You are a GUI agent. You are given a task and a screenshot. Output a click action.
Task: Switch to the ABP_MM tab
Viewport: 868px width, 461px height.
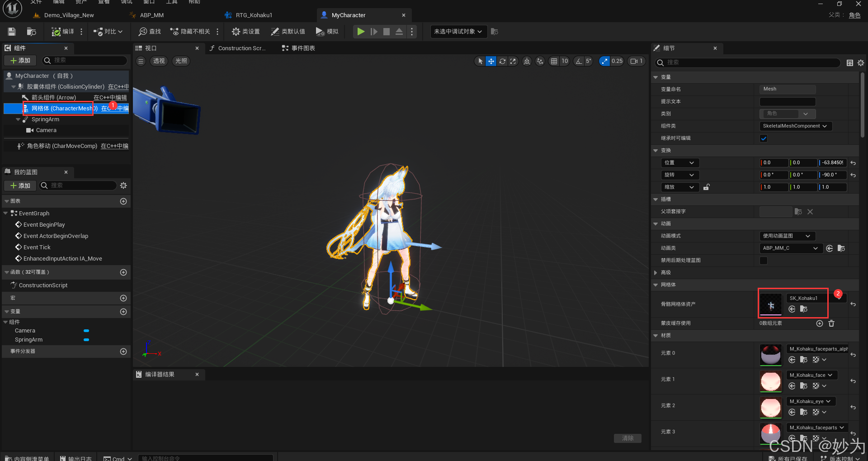[x=152, y=15]
